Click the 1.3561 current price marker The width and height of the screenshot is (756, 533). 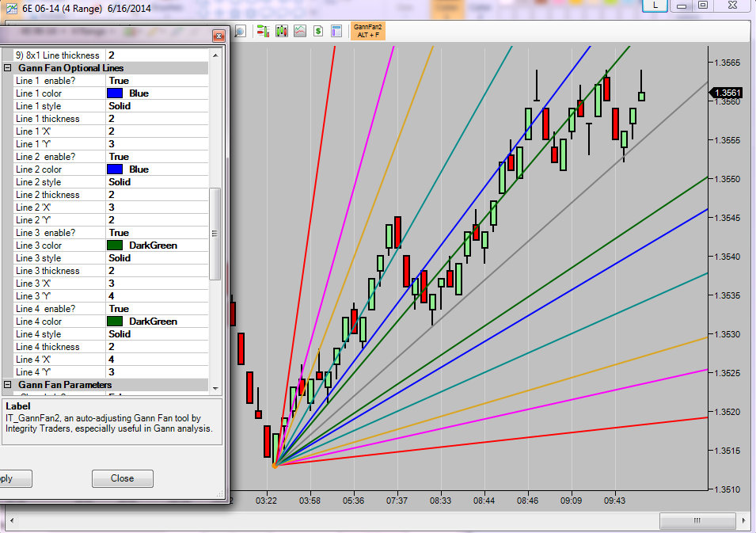click(x=725, y=93)
